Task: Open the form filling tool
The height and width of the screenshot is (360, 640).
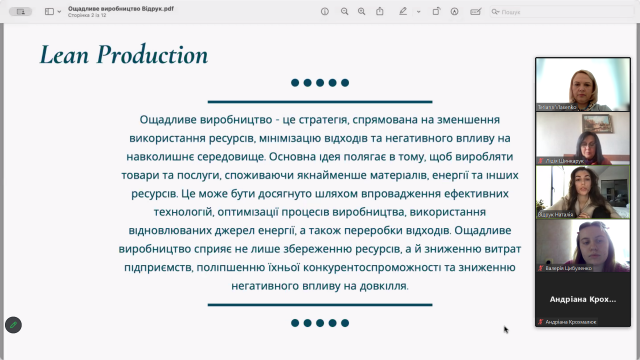Action: (x=476, y=12)
